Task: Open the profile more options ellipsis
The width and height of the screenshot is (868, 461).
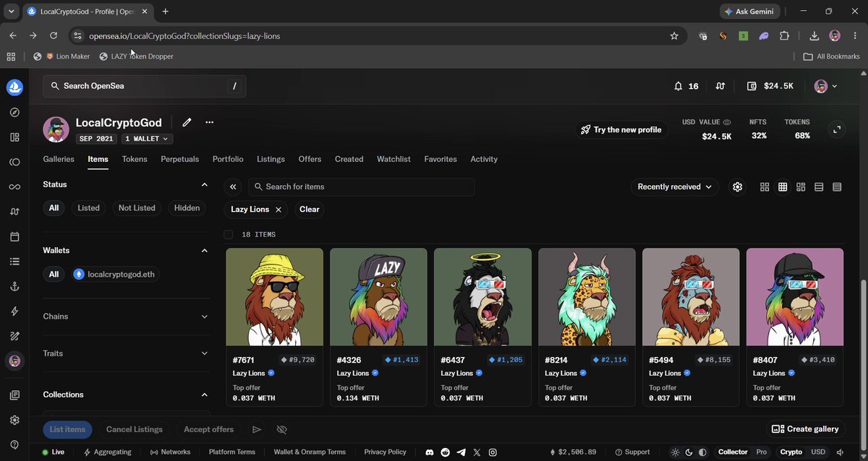Action: click(x=210, y=122)
